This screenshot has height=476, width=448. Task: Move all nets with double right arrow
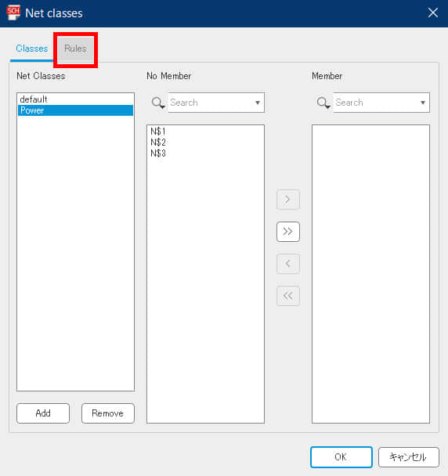click(x=288, y=232)
